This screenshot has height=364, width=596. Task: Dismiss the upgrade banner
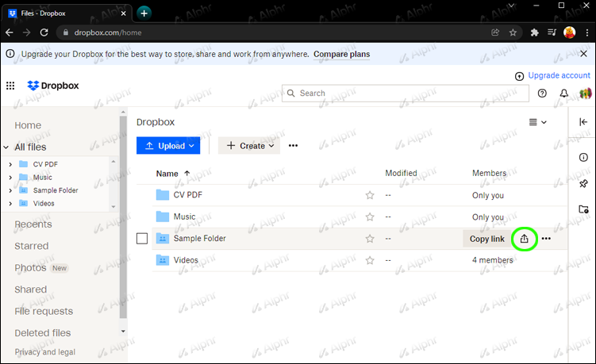(584, 54)
